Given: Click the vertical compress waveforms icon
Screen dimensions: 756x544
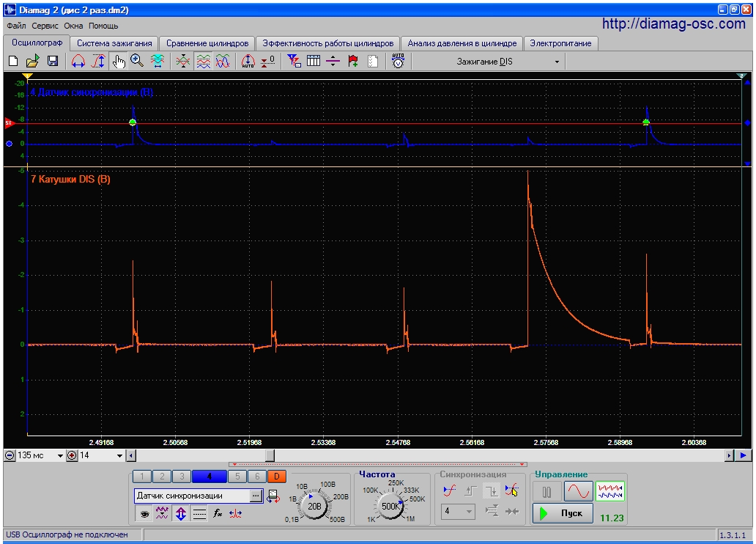Looking at the screenshot, I should point(183,62).
